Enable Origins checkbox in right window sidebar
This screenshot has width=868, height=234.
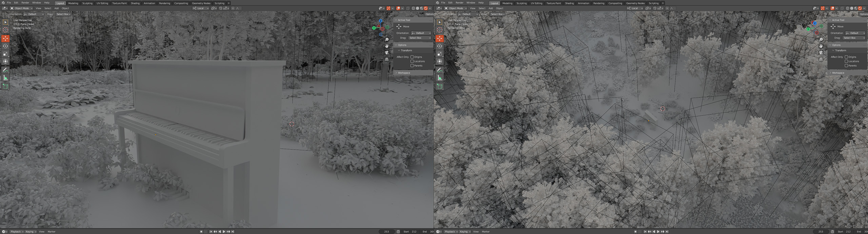point(846,57)
